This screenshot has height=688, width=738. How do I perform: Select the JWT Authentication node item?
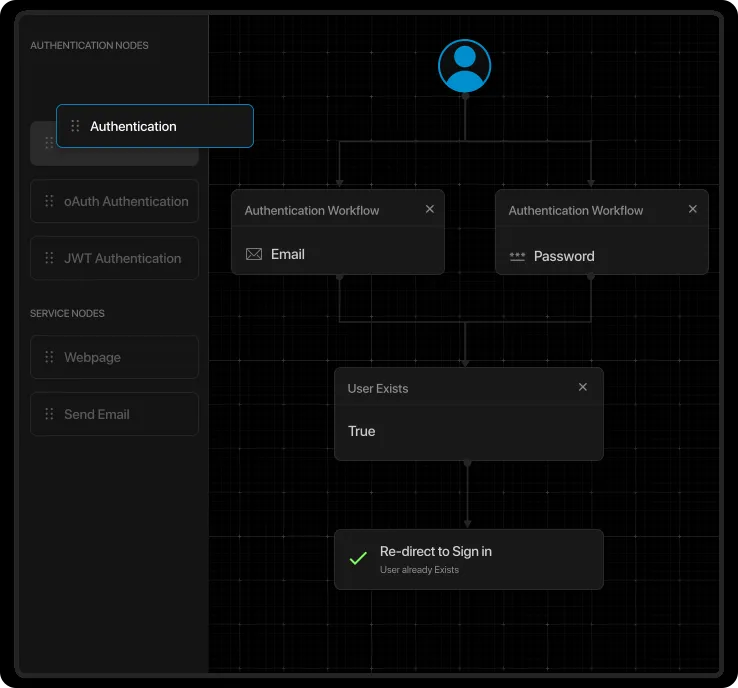coord(122,258)
